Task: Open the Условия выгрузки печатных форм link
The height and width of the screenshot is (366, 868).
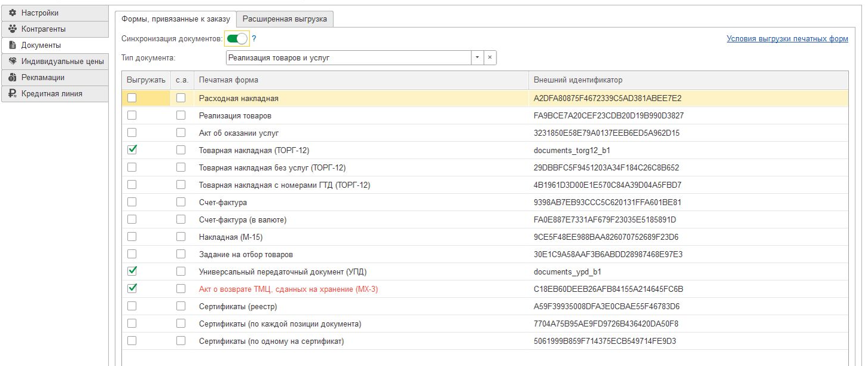Action: click(787, 39)
